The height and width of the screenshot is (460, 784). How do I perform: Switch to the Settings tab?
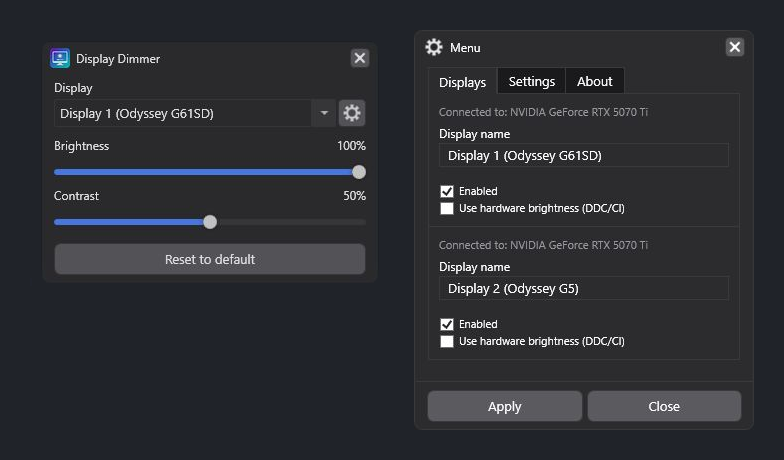click(x=532, y=81)
